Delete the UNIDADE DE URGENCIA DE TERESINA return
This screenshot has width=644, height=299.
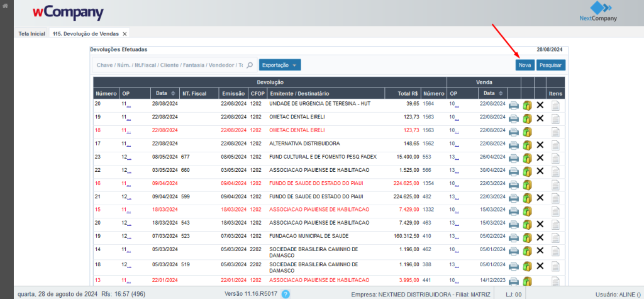(540, 105)
